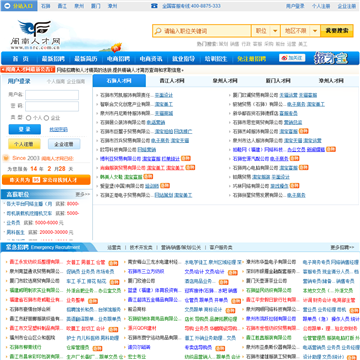The width and height of the screenshot is (360, 360).
Task: Open the 技术开发类 category in 紧急招聘
Action: [x=141, y=248]
